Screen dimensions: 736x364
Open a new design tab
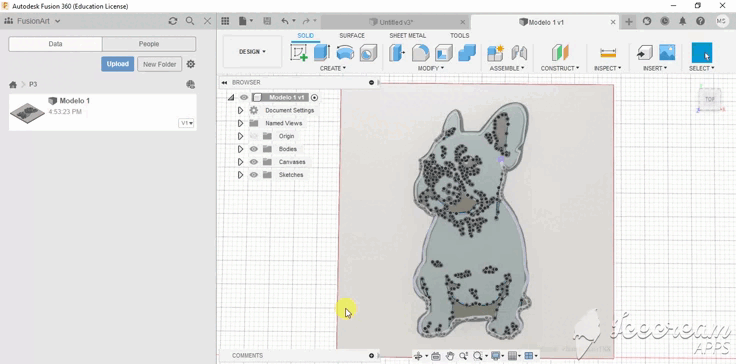click(x=629, y=22)
